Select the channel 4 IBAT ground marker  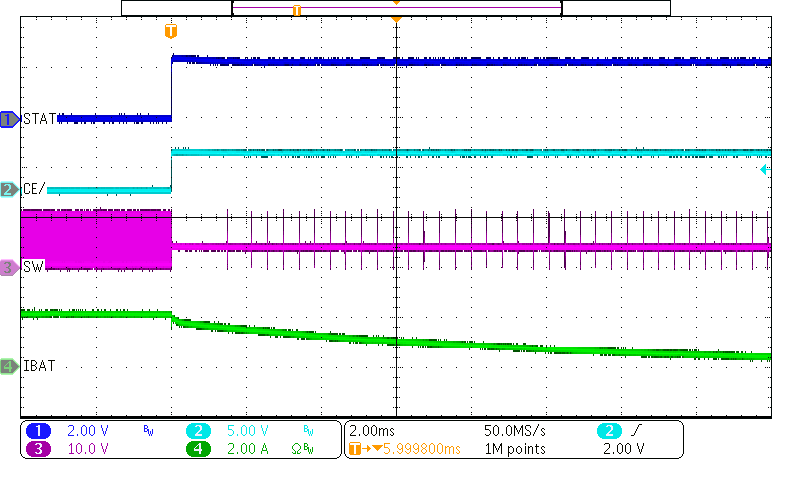(9, 367)
